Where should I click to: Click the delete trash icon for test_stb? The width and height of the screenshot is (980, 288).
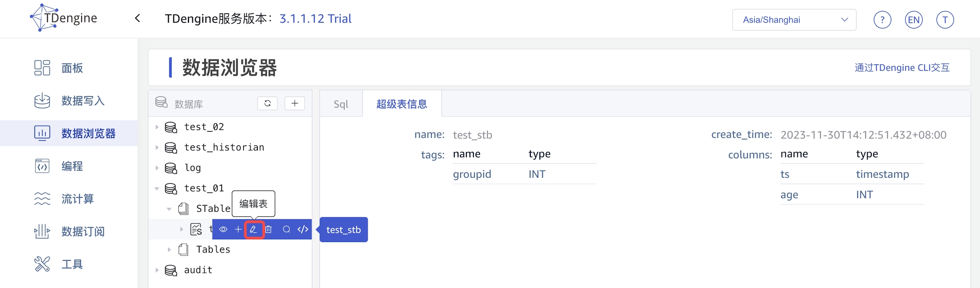tap(269, 229)
